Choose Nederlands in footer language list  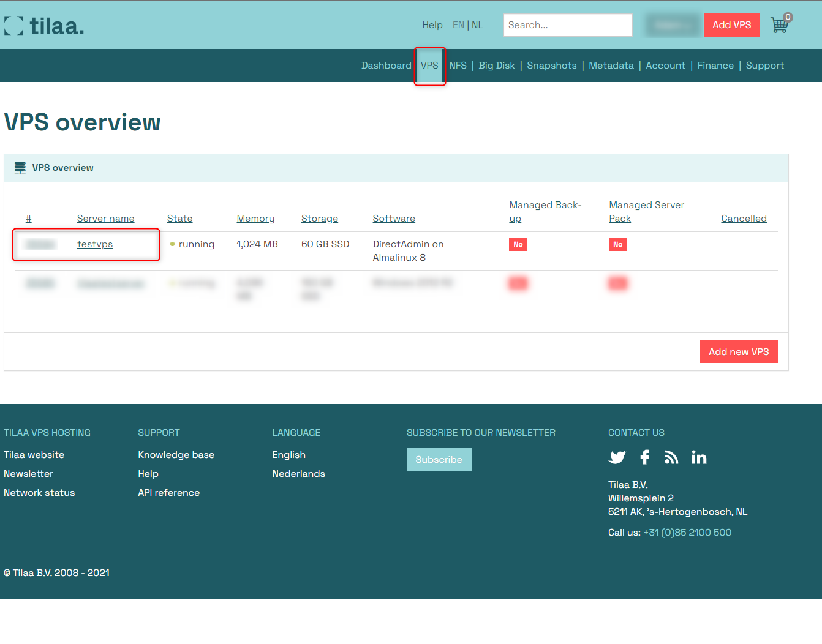(x=298, y=474)
